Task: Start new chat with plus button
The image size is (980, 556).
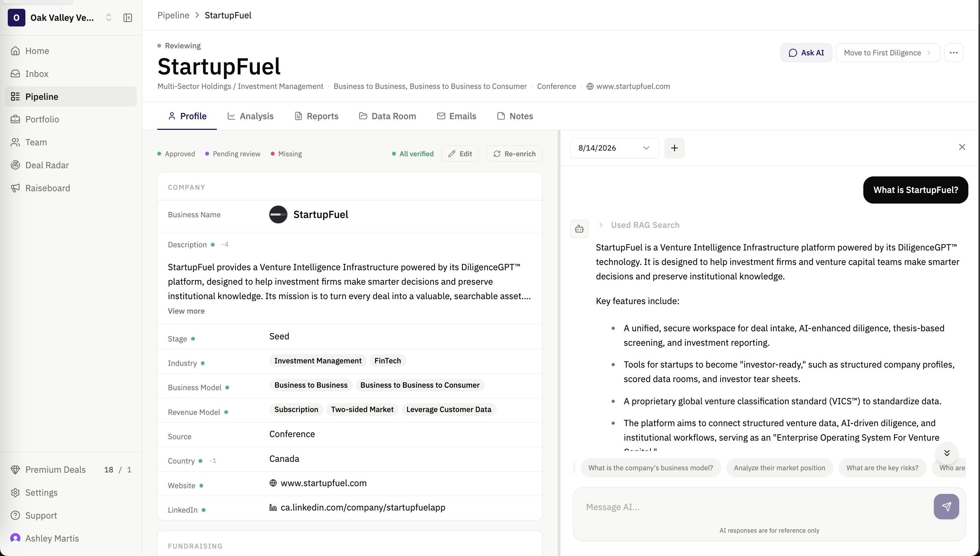Action: tap(674, 148)
